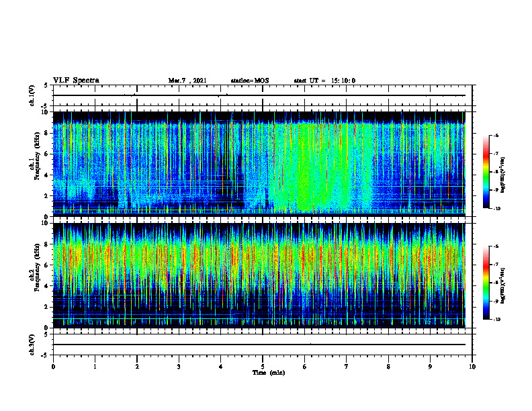Click the '-5' tick on ch.1(V) axis
The image size is (532, 411).
[46, 106]
